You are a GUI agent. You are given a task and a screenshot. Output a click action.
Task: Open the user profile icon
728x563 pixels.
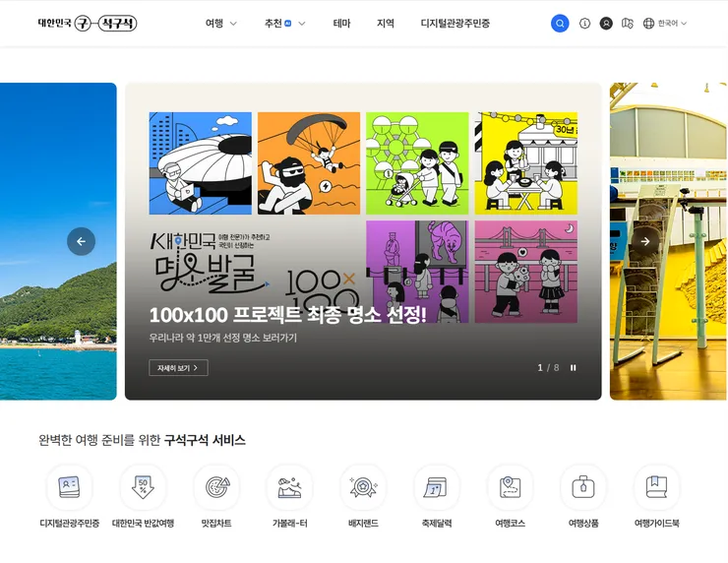tap(606, 24)
